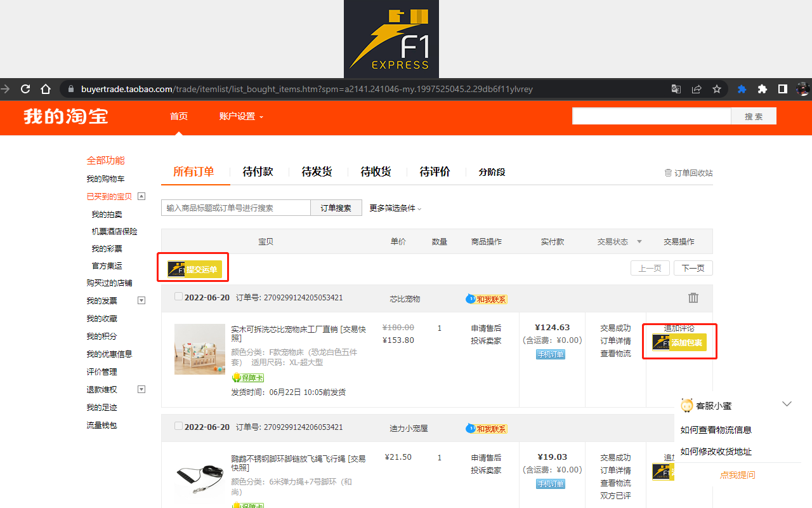This screenshot has width=812, height=508.
Task: Open the 迪力小宠屋 shop link
Action: tap(409, 428)
